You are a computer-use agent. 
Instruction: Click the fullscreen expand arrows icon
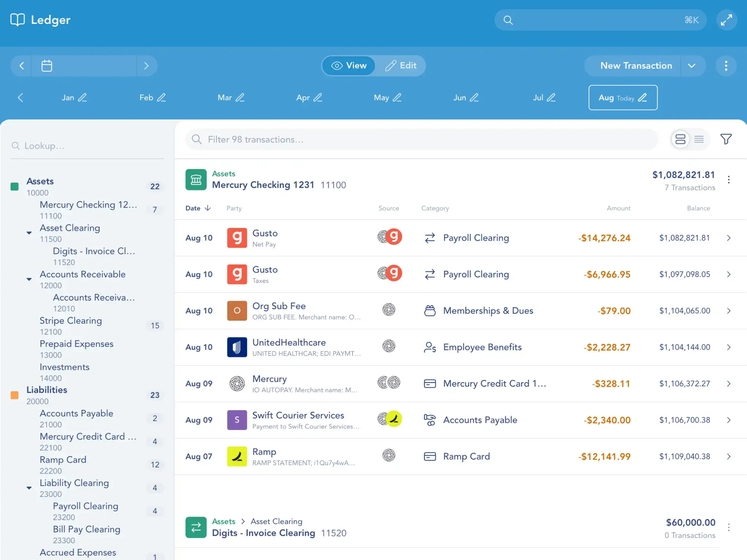point(726,20)
